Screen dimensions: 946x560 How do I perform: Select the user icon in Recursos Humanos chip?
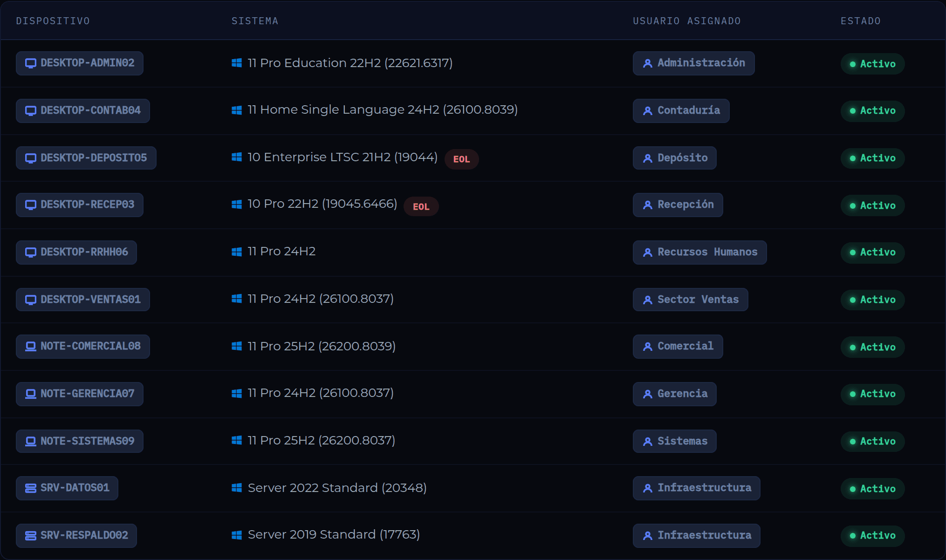coord(648,253)
